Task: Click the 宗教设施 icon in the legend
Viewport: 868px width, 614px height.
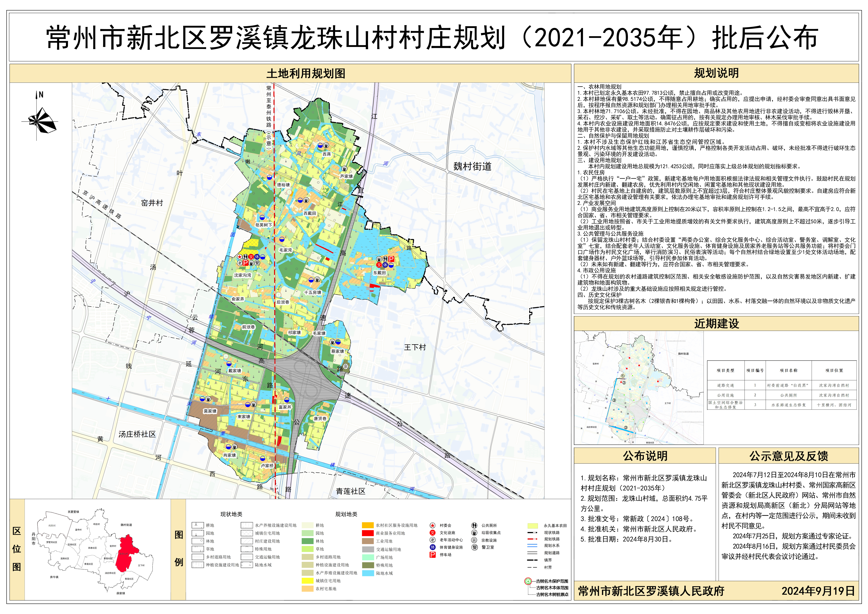Action: [x=474, y=540]
